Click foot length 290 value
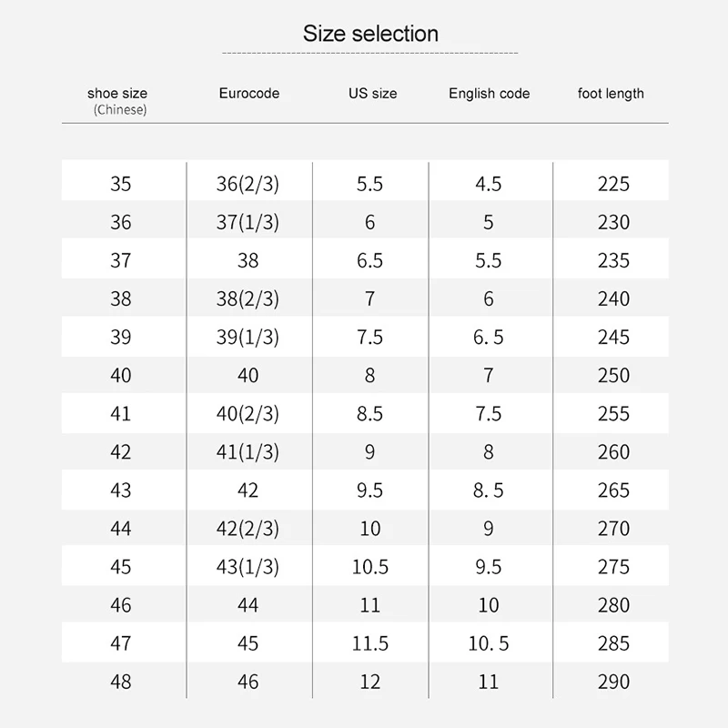Viewport: 728px width, 728px height. point(613,682)
